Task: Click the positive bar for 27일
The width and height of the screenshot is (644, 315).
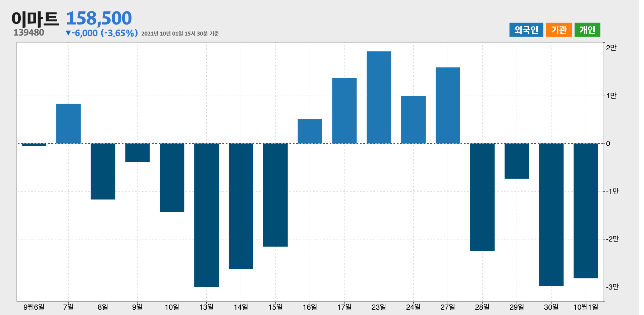Action: coord(448,105)
